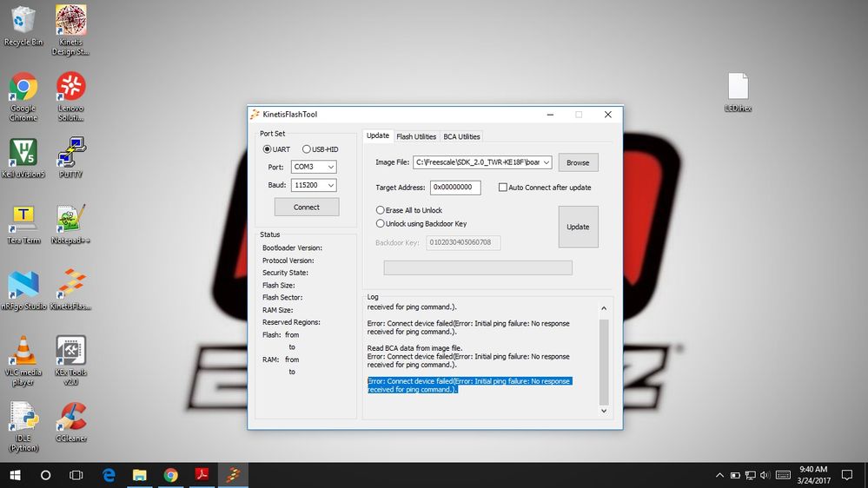
Task: Select the Keil uVision5 desktop icon
Action: click(x=23, y=158)
